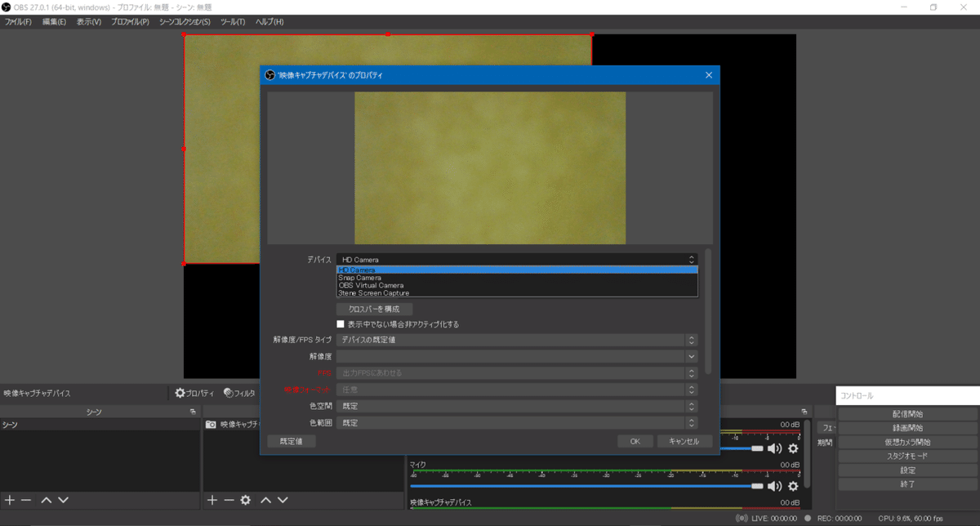
Task: Mute the mixer channel above マイク
Action: (774, 448)
